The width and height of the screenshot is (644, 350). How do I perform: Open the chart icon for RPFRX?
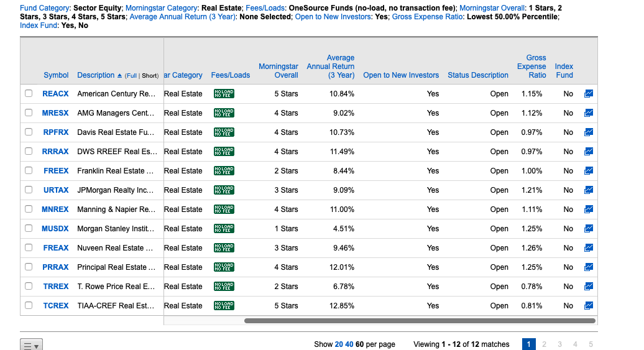589,132
